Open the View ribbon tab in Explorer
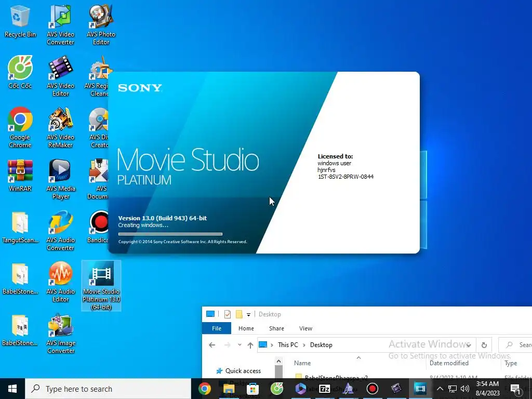The width and height of the screenshot is (532, 399). [x=305, y=328]
